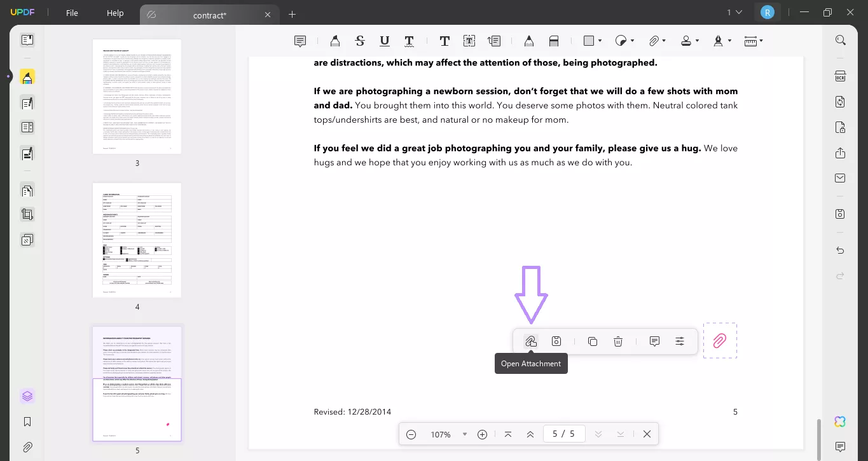The image size is (868, 461).
Task: Select the Text Callout tool
Action: click(494, 41)
